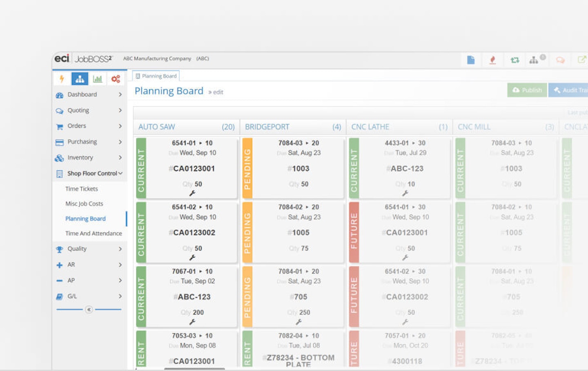This screenshot has width=588, height=371.
Task: Click the Publish button
Action: click(x=527, y=90)
